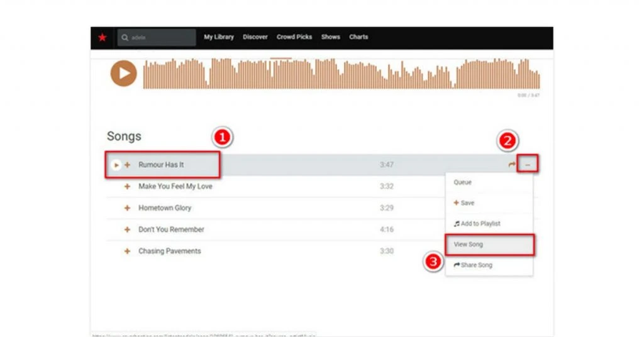The width and height of the screenshot is (644, 337).
Task: Click the 3:47 duration of Rumour Has It
Action: coord(387,165)
